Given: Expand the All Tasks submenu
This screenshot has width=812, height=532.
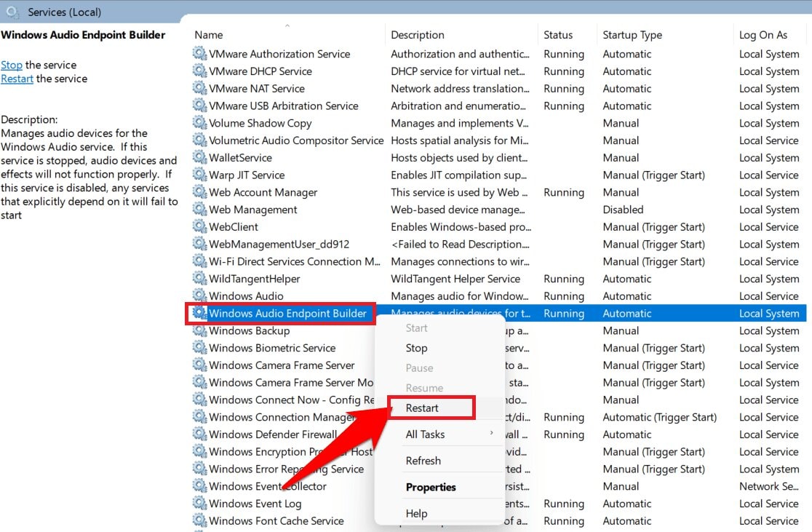Looking at the screenshot, I should click(x=425, y=433).
